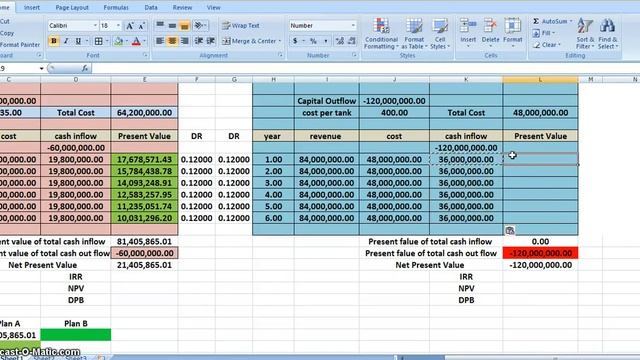
Task: Click paste options icon below table
Action: coord(510,231)
